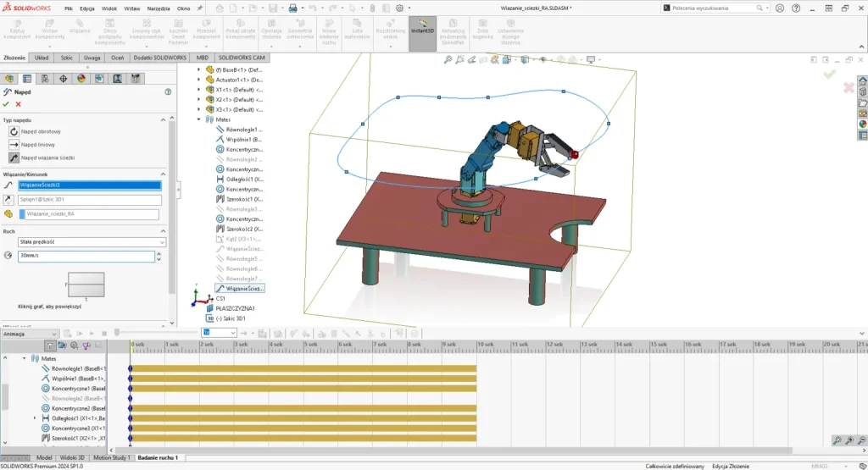Cancel with the viewport red X
The image size is (868, 470).
[x=849, y=87]
